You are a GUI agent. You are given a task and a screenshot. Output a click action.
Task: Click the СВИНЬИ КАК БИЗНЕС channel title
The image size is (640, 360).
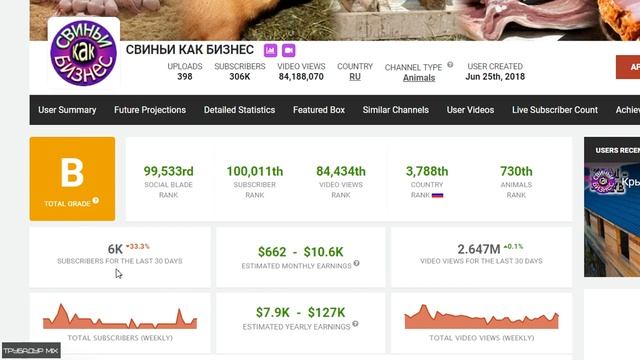(189, 50)
